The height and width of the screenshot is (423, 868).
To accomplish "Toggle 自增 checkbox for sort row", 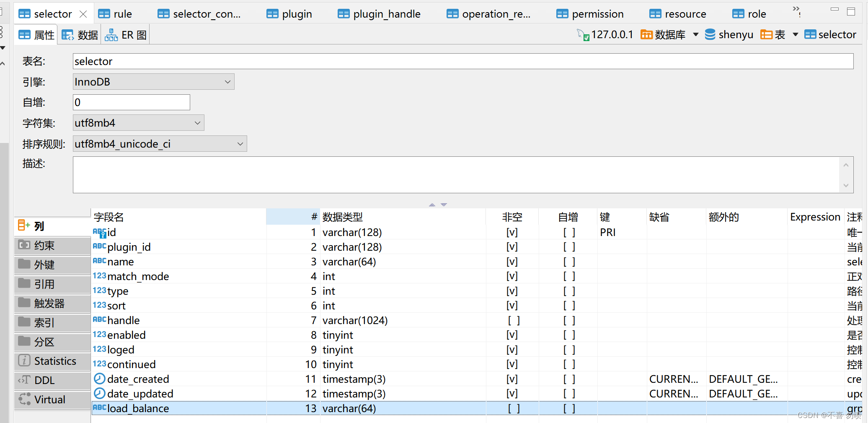I will coord(569,306).
